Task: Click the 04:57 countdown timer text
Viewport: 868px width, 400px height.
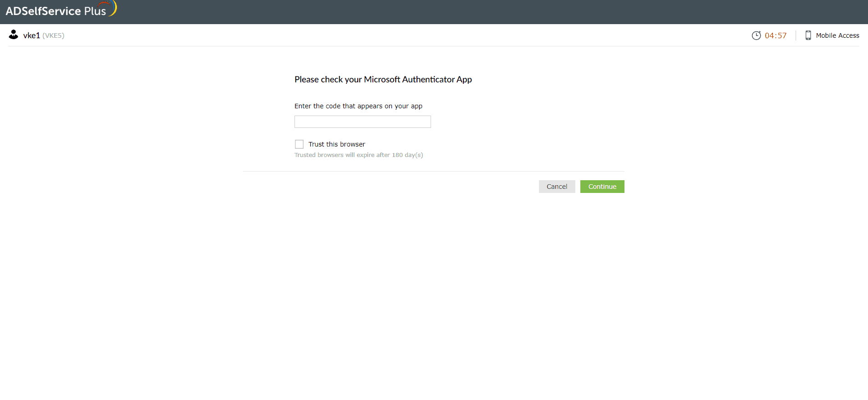Action: point(776,35)
